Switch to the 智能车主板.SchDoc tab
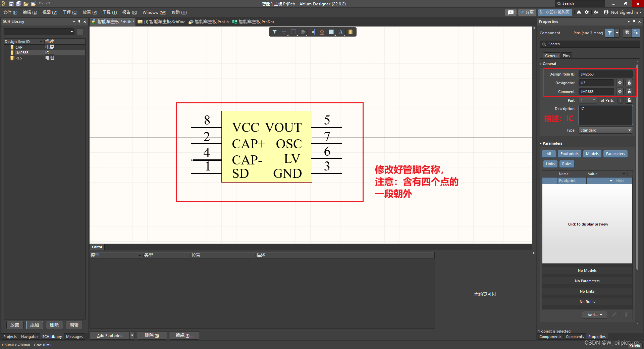 click(x=162, y=22)
